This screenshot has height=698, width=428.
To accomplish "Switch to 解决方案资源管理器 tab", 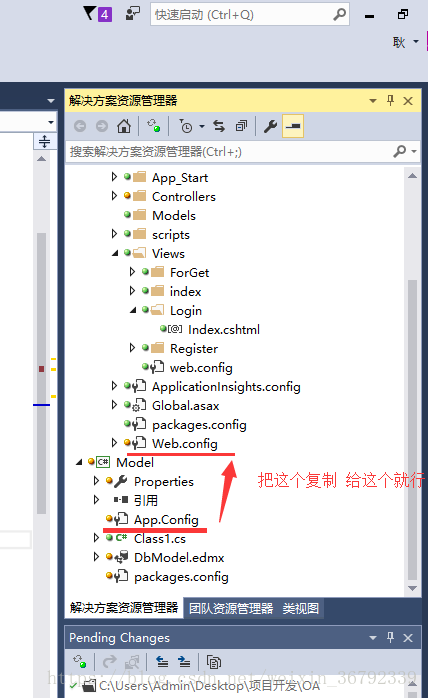I will (124, 608).
